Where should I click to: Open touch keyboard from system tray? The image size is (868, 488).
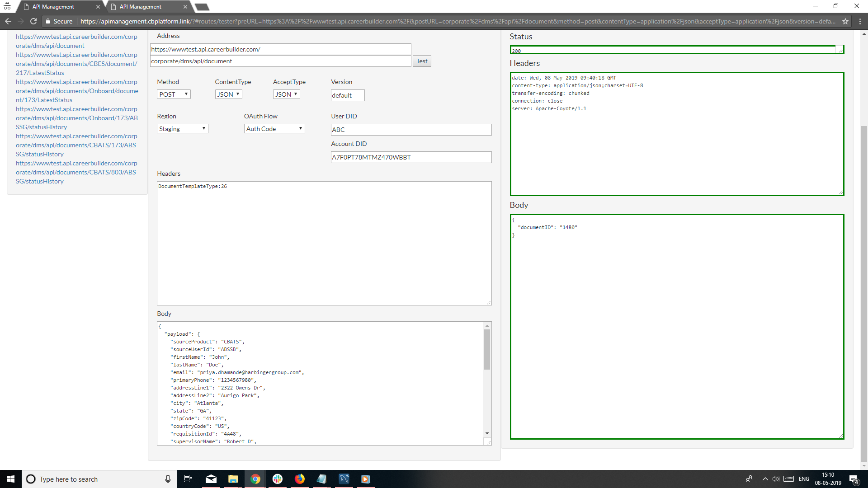coord(789,479)
